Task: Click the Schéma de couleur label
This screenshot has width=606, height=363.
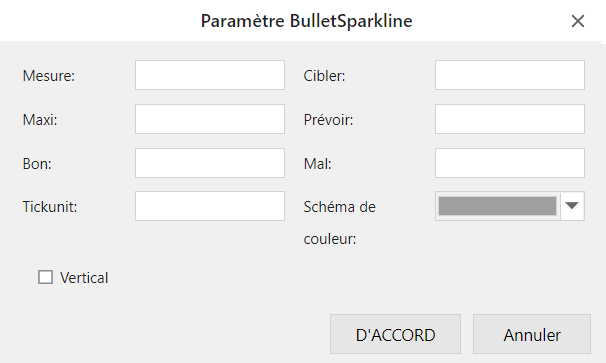Action: [339, 223]
